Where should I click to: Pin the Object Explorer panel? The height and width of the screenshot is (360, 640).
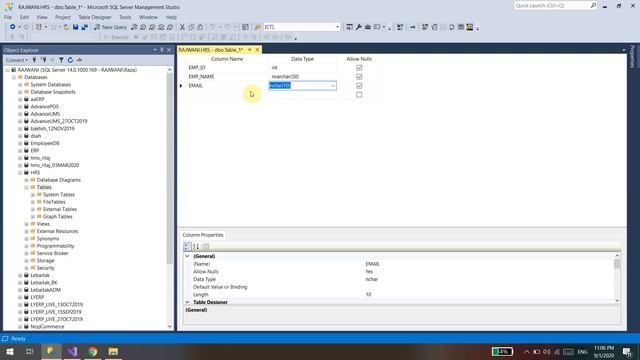[x=162, y=50]
